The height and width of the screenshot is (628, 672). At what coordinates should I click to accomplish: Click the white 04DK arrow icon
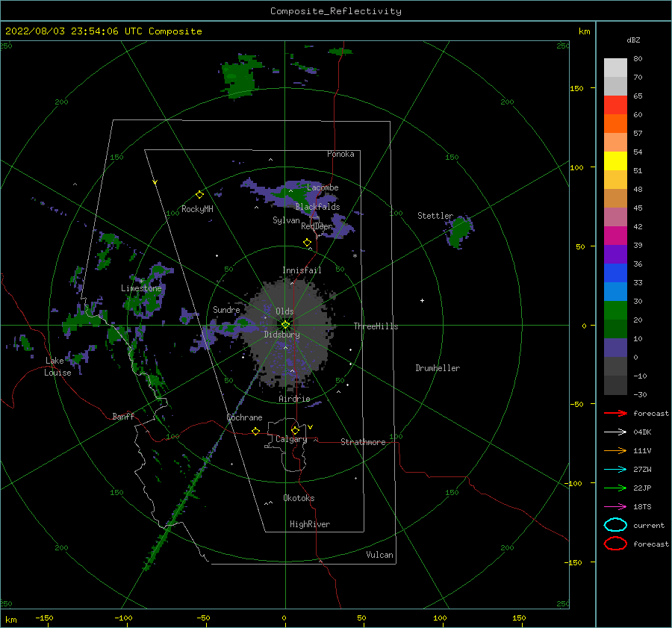click(615, 432)
